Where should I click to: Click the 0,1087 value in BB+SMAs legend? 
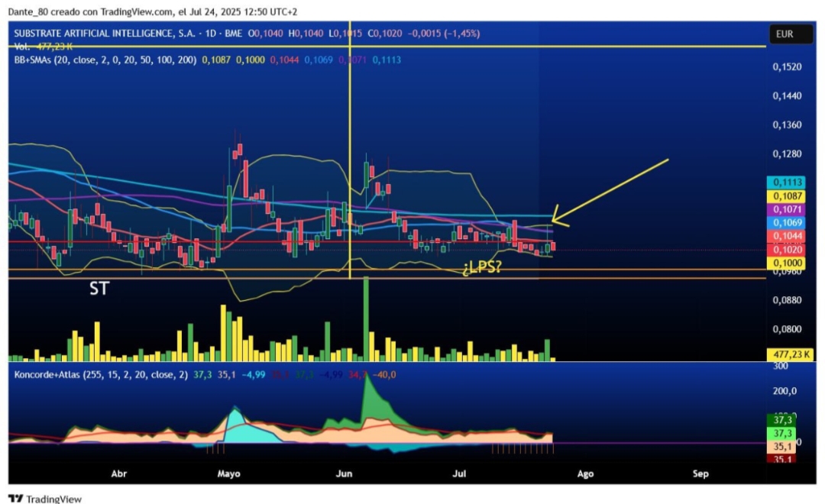click(216, 60)
